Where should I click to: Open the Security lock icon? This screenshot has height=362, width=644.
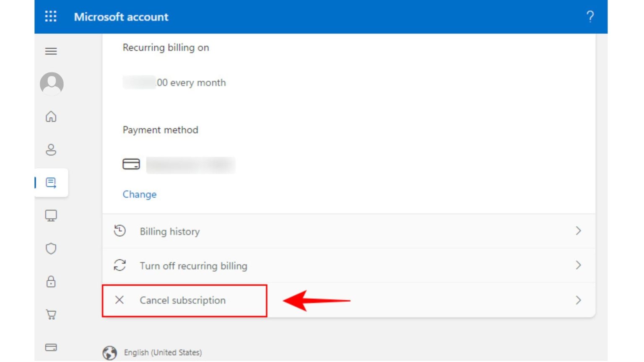51,282
